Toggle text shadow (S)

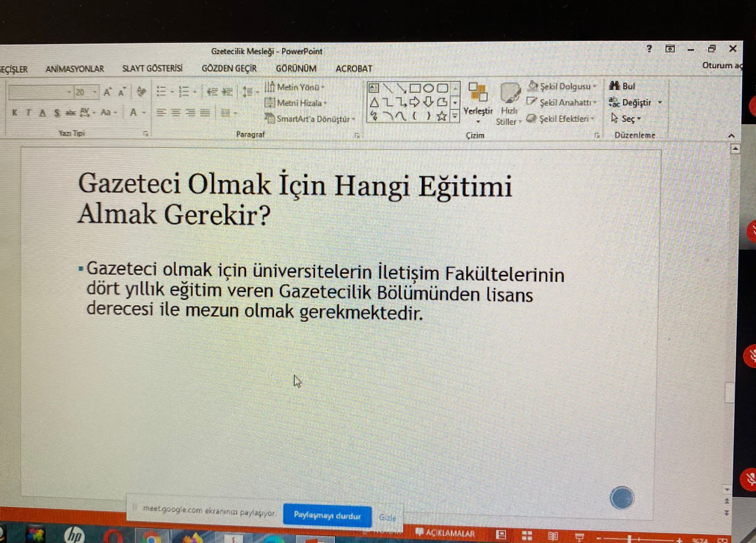point(56,113)
